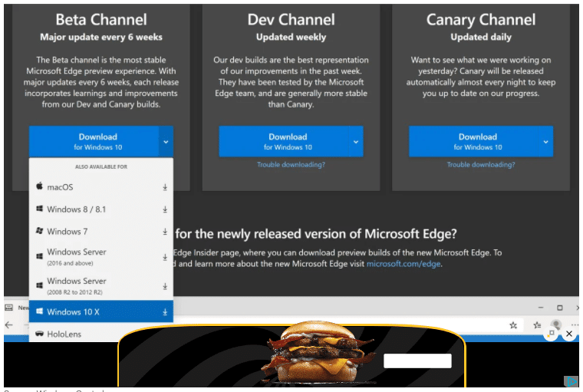Choose Windows Server (2016 and above)

(101, 257)
